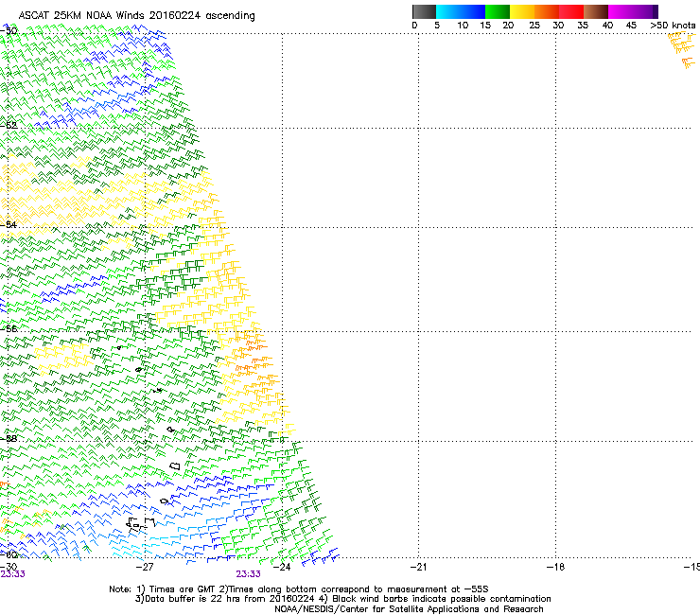
Task: Click the orange wind barbs cluster in the top-right corner
Action: pos(683,49)
